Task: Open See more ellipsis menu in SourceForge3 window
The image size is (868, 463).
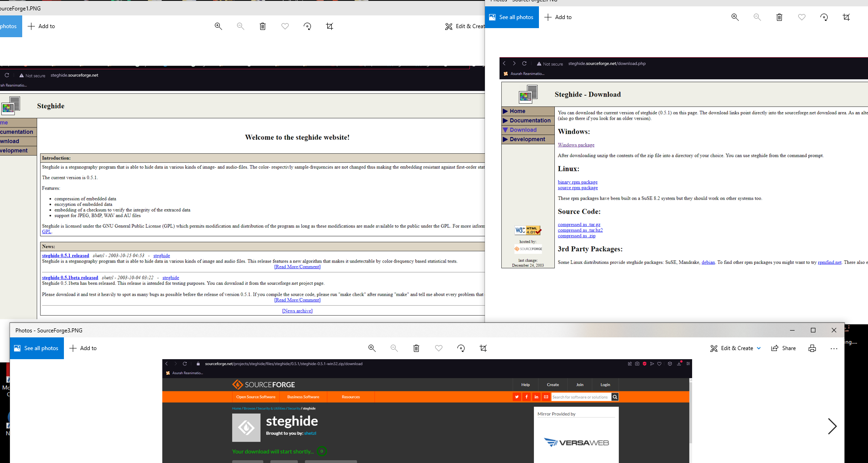Action: pos(834,348)
